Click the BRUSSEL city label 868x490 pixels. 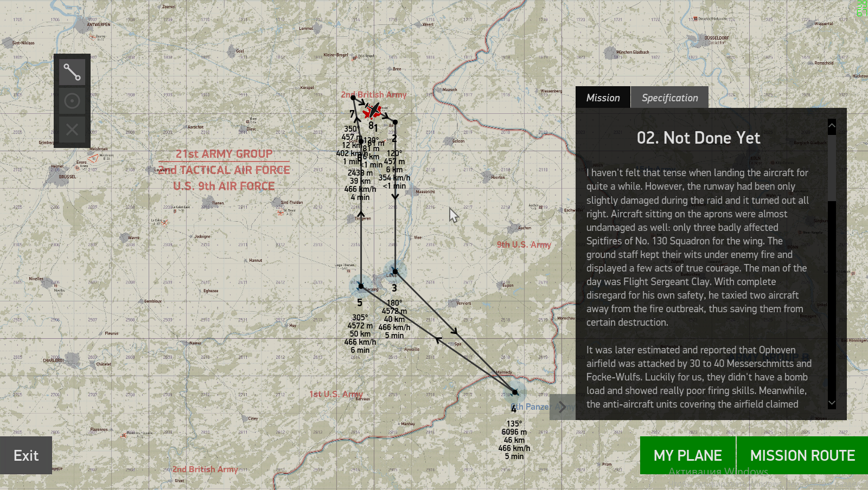click(68, 177)
